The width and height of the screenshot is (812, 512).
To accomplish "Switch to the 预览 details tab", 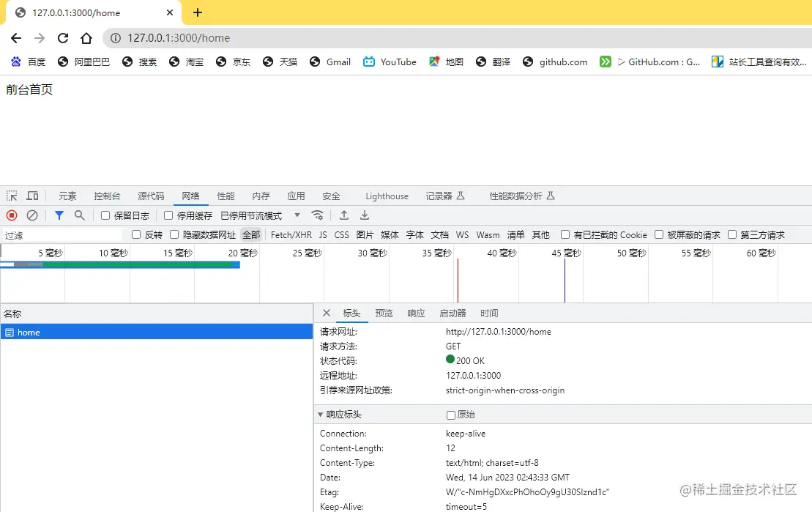I will tap(384, 313).
